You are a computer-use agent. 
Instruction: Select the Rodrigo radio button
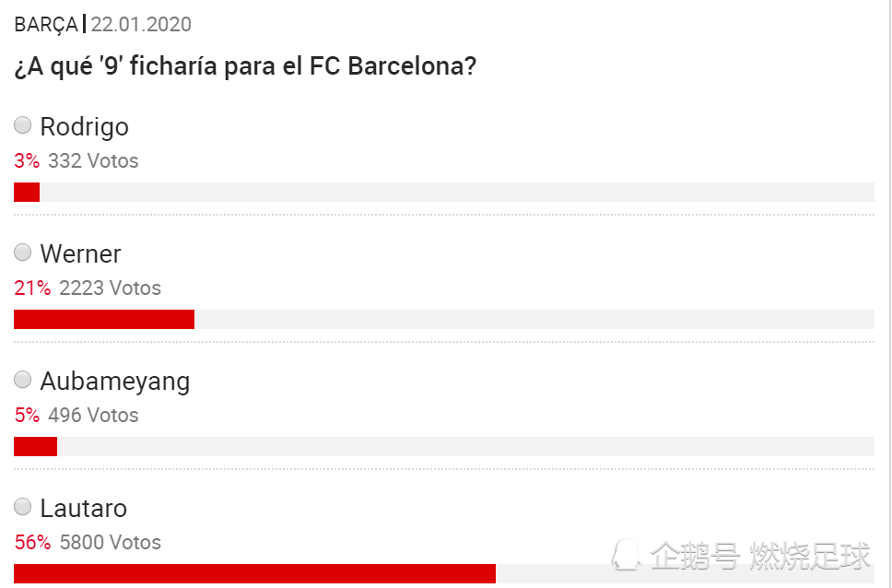23,125
